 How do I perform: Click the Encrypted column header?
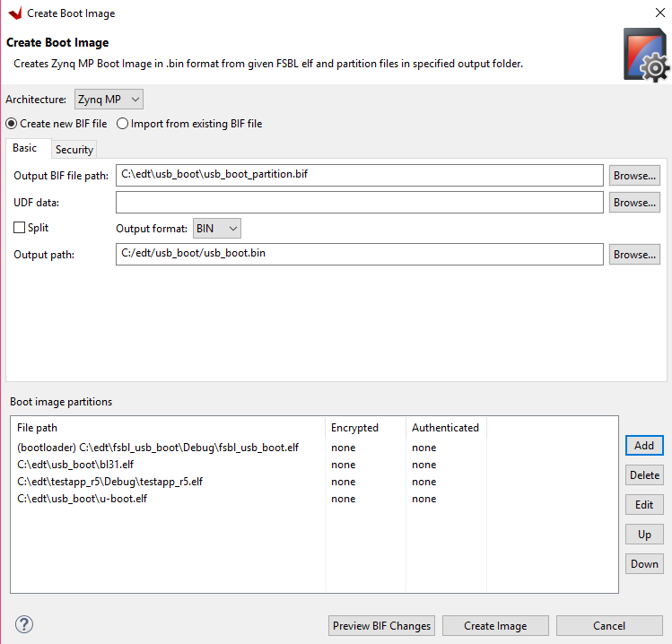(365, 428)
